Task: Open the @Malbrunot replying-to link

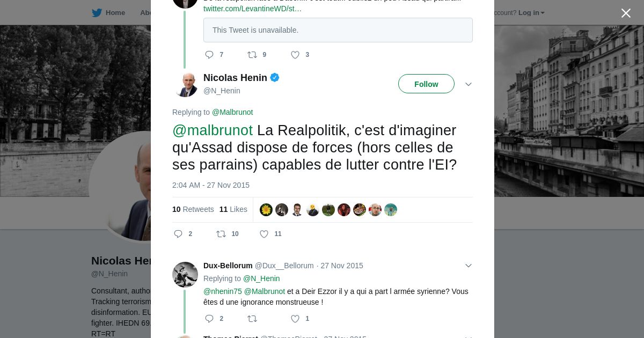Action: tap(232, 112)
